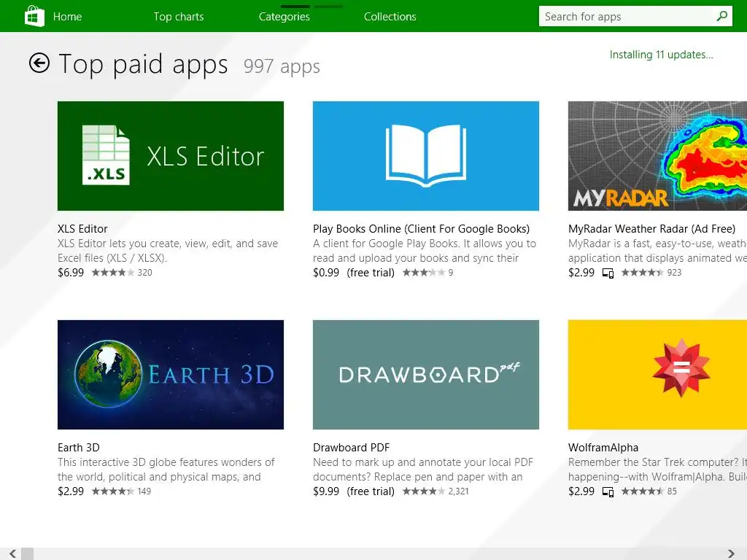Click the Installing 11 updates link
The image size is (747, 560).
[x=661, y=55]
